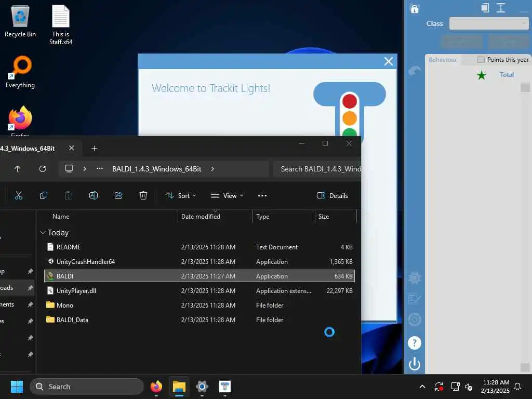Open the gear settings icon in Trackit Lights sidebar
This screenshot has height=399, width=532.
(414, 278)
